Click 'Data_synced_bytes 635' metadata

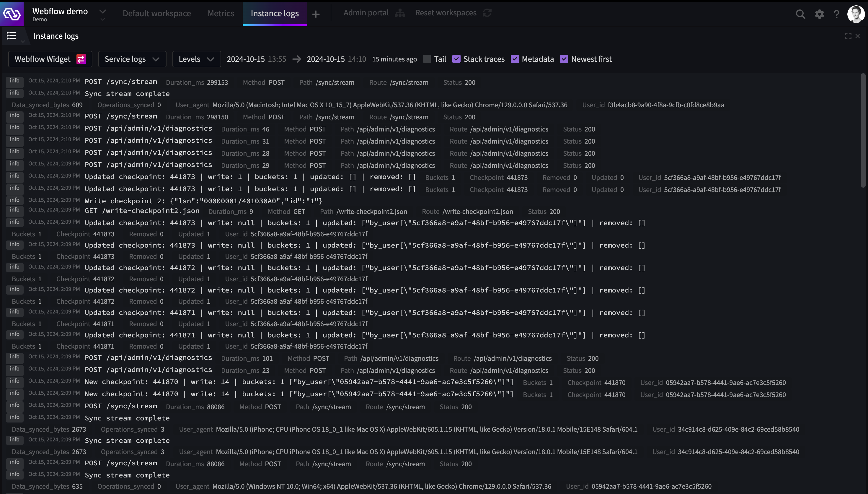point(47,486)
